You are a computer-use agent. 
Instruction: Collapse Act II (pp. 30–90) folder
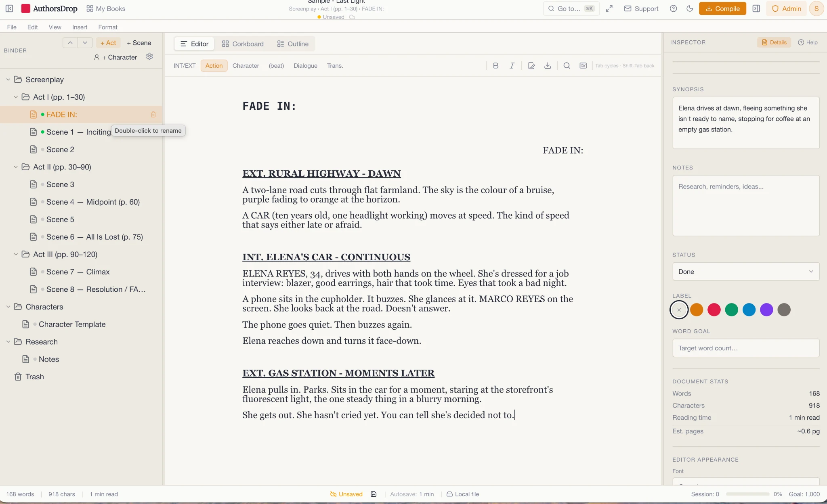[16, 167]
